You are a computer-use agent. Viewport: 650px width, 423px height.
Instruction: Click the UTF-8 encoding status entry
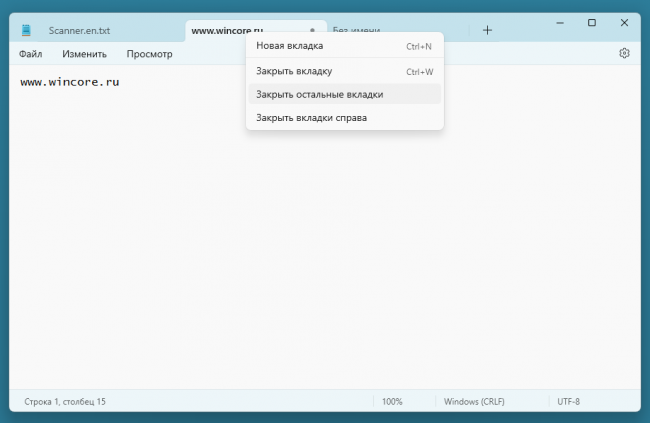click(x=568, y=401)
